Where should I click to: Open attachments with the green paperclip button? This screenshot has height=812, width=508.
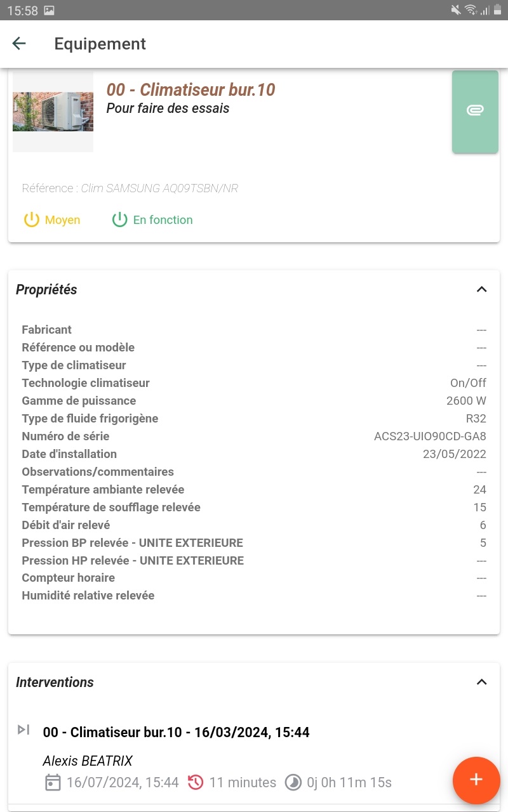tap(475, 111)
